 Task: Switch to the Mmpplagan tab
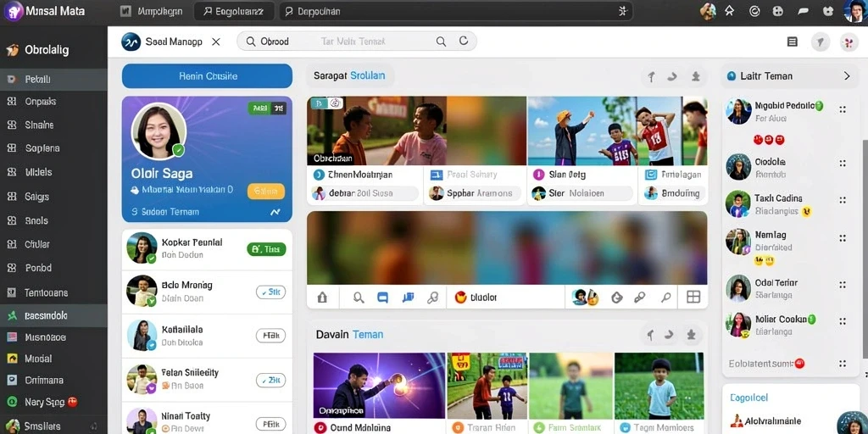[151, 11]
